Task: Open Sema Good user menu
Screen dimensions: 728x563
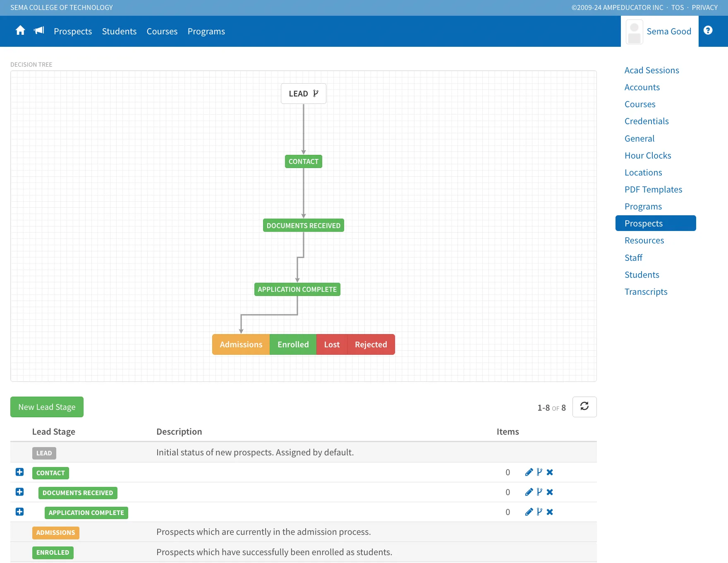Action: (659, 31)
